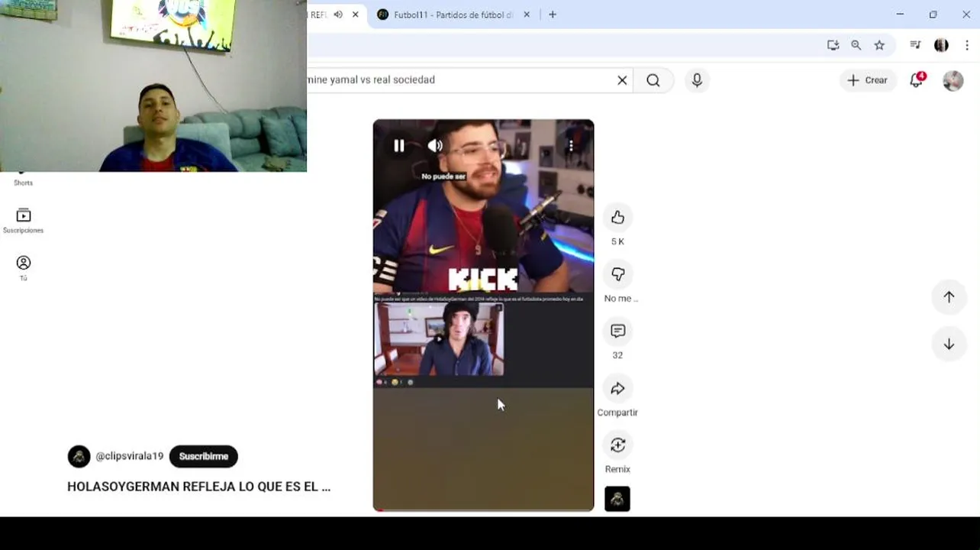This screenshot has width=980, height=550.
Task: Go to previous Short with up arrow
Action: pyautogui.click(x=949, y=297)
